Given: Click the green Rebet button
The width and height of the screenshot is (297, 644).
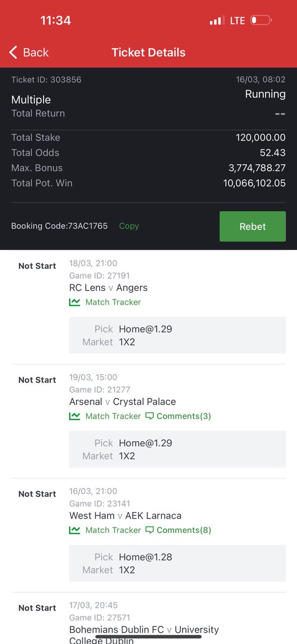Looking at the screenshot, I should pos(253,226).
